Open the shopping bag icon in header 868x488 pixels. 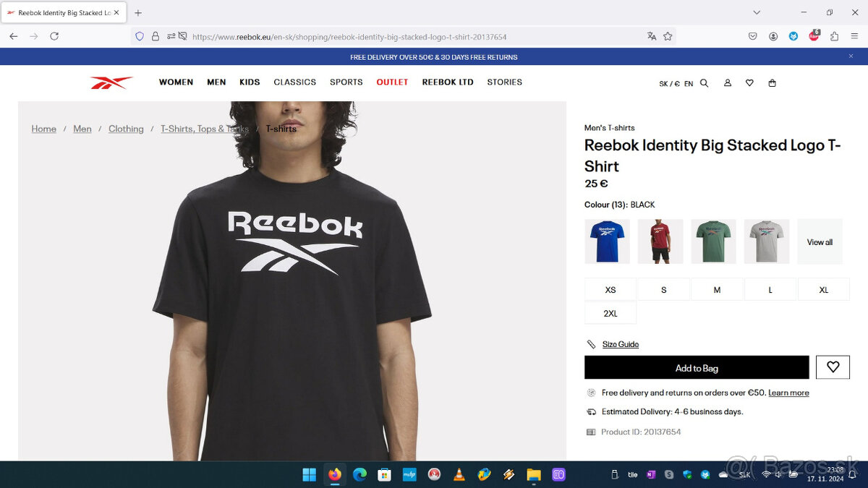click(x=772, y=83)
